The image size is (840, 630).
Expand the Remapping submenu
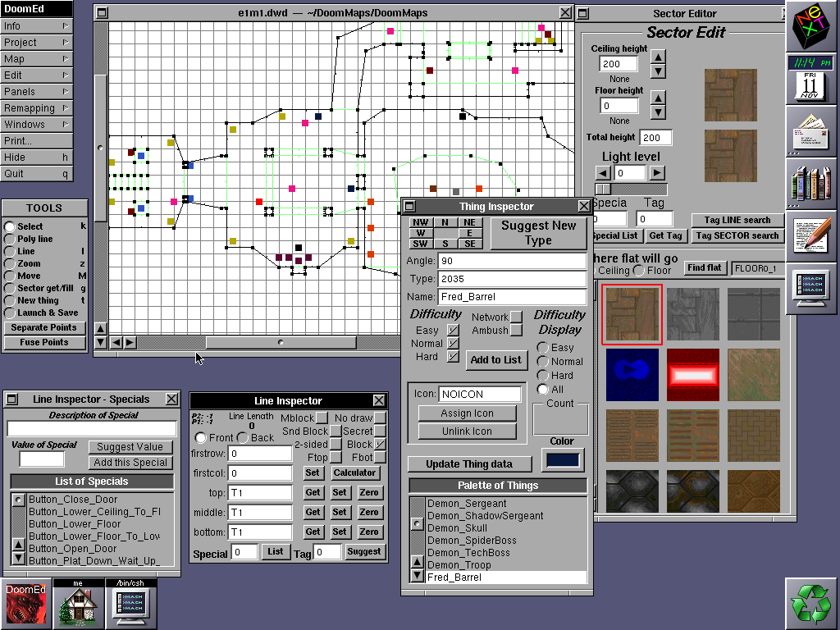click(36, 108)
